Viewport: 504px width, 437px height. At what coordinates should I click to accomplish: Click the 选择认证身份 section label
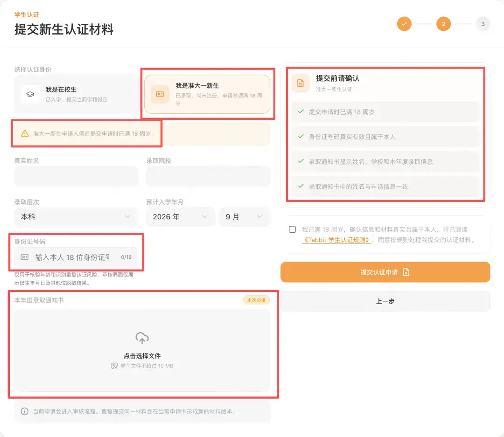coord(33,69)
